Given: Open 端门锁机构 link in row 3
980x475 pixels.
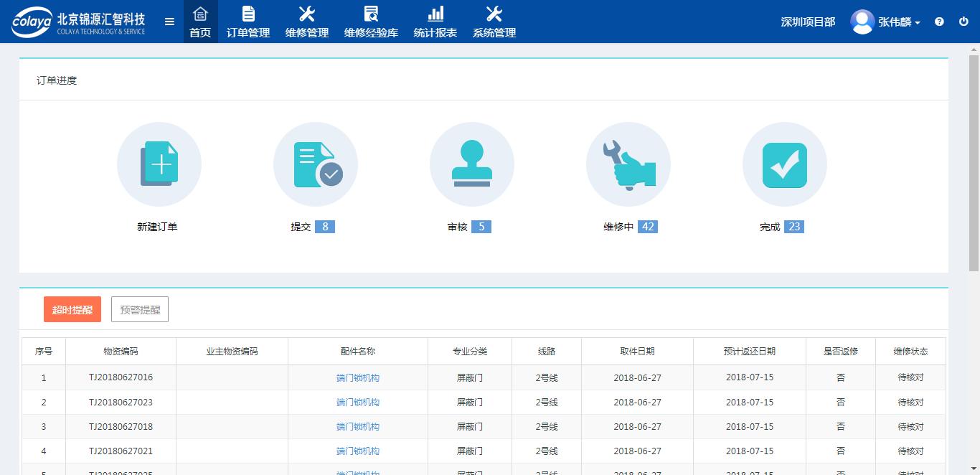Looking at the screenshot, I should pyautogui.click(x=358, y=427).
